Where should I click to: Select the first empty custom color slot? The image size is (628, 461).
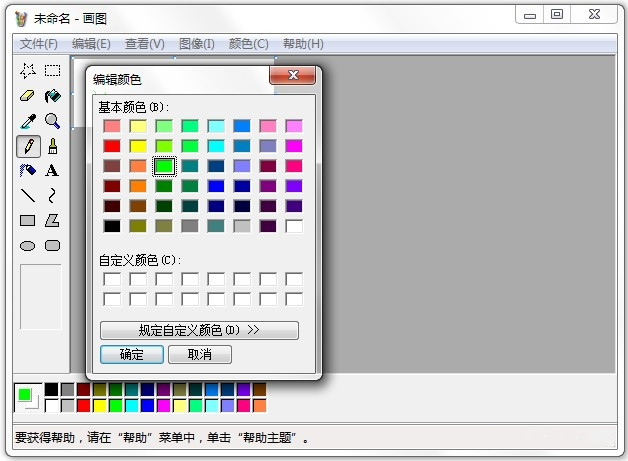tap(111, 279)
